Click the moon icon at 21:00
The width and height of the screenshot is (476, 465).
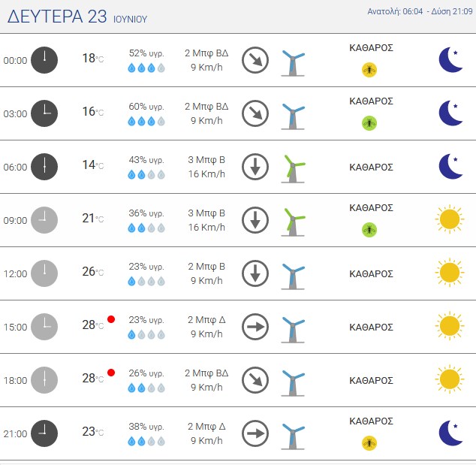click(450, 433)
